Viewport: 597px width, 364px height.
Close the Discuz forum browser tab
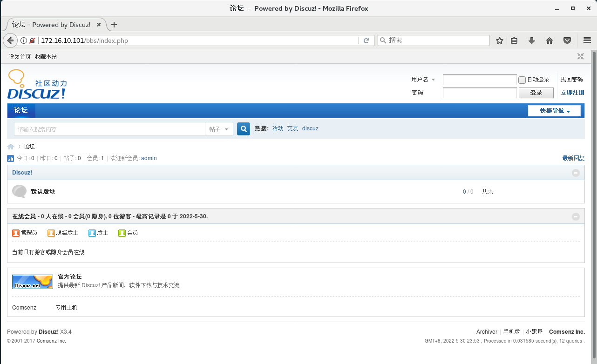[99, 25]
